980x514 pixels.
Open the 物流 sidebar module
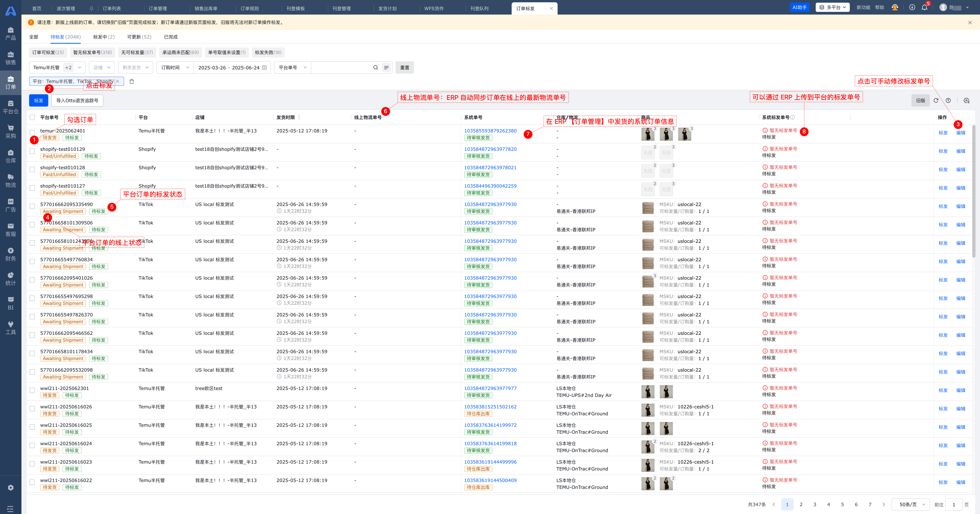click(11, 181)
